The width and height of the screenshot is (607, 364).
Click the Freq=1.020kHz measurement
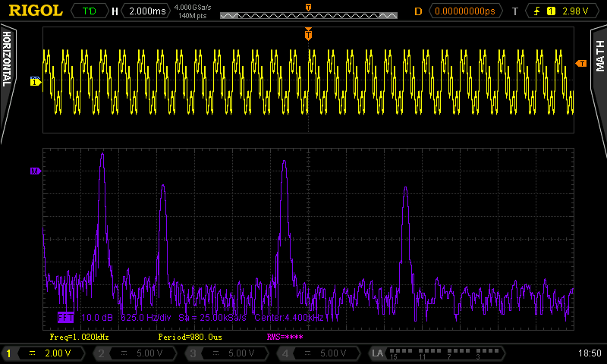[x=80, y=337]
